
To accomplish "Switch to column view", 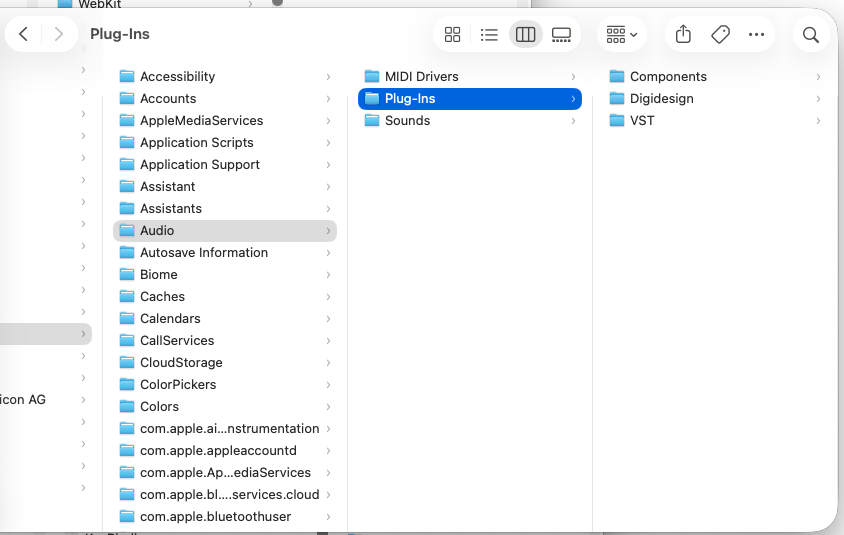I will pos(525,34).
